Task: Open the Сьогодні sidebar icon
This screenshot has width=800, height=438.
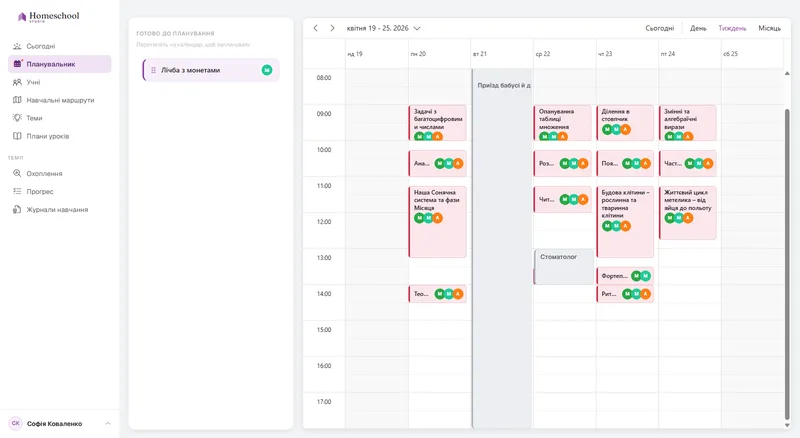Action: point(17,46)
